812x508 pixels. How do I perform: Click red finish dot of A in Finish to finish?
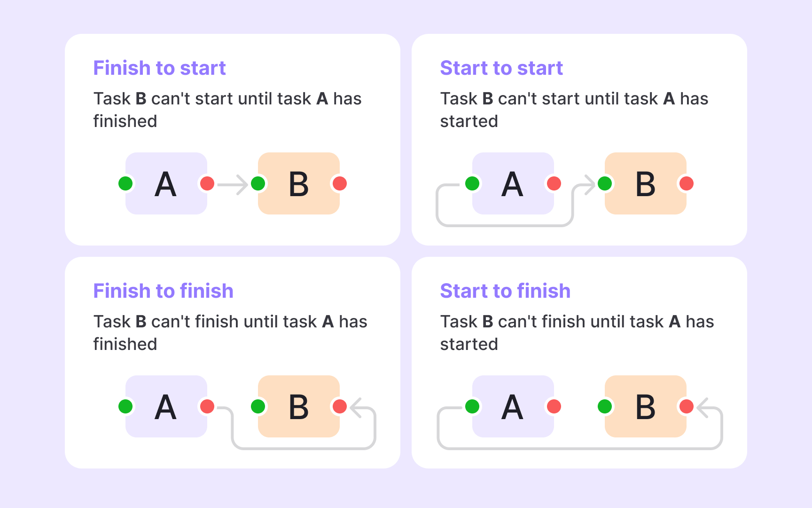(x=207, y=406)
